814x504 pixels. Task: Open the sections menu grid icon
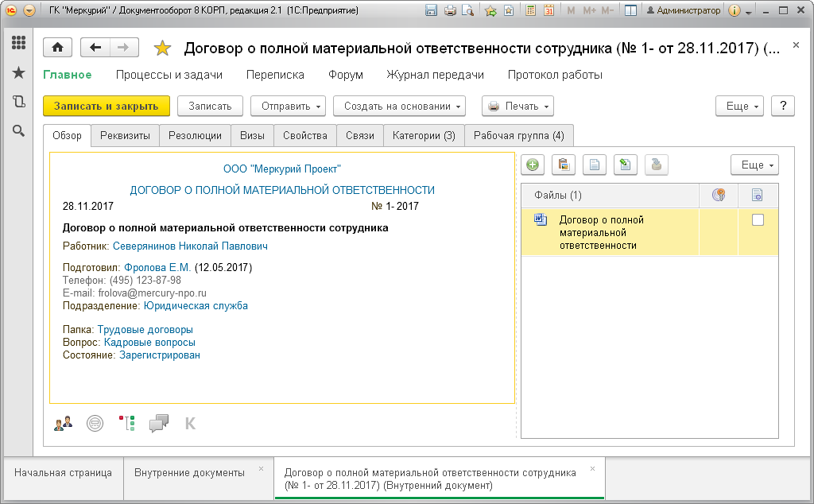coord(19,43)
